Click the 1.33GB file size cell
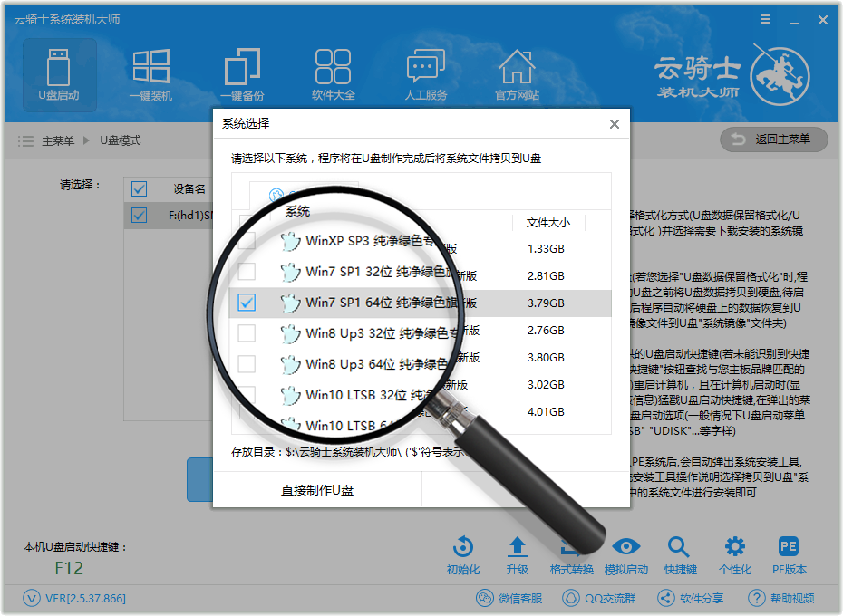 546,249
